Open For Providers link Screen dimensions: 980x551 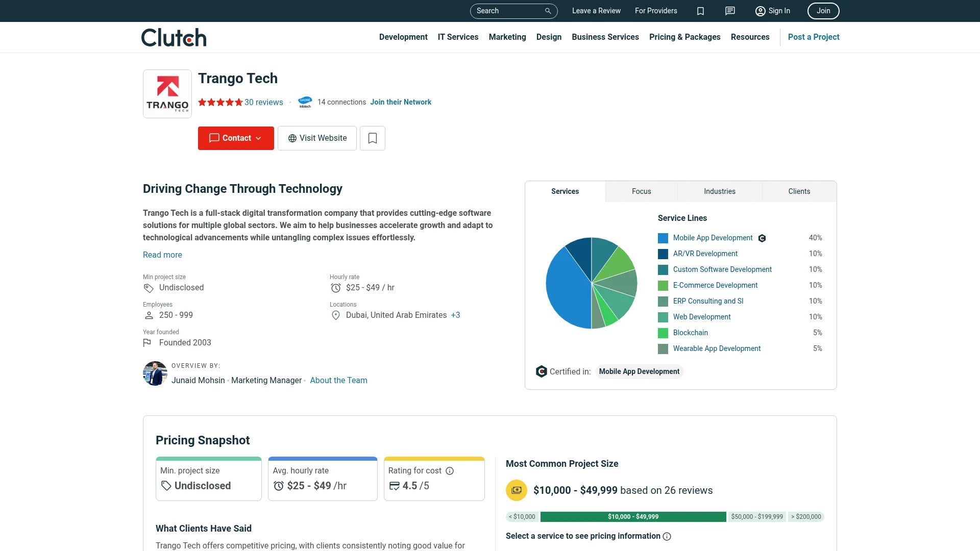pyautogui.click(x=656, y=11)
